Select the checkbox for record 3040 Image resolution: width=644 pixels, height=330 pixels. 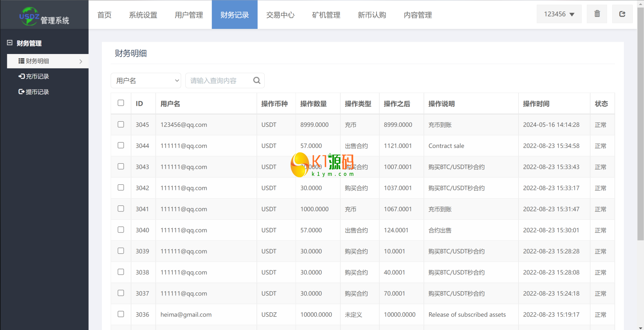click(x=121, y=230)
